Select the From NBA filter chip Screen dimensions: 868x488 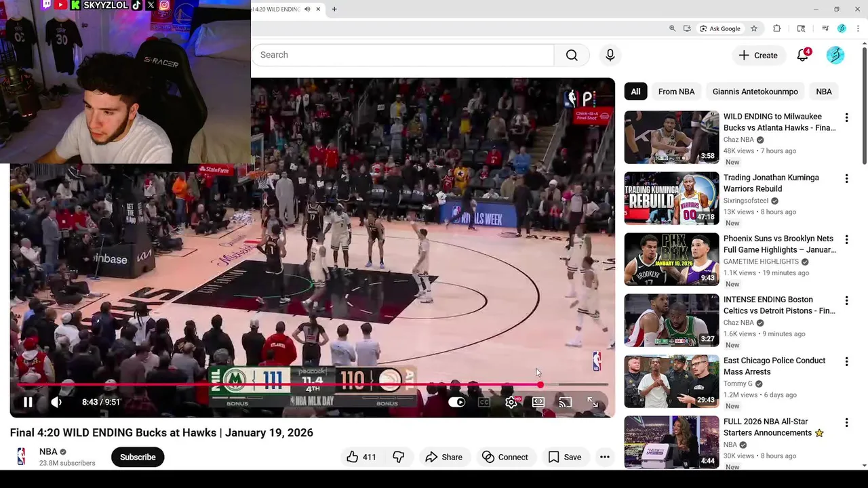click(676, 91)
